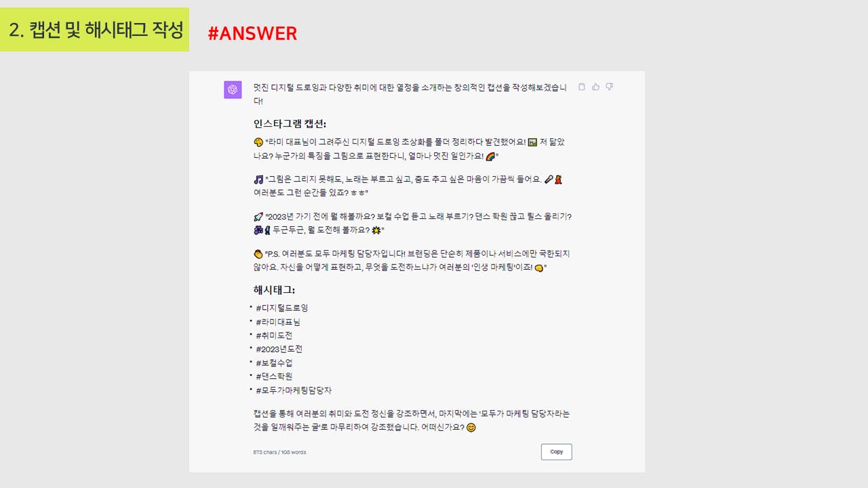Click the clipboard copy icon beside the response
The height and width of the screenshot is (488, 868).
(x=582, y=87)
